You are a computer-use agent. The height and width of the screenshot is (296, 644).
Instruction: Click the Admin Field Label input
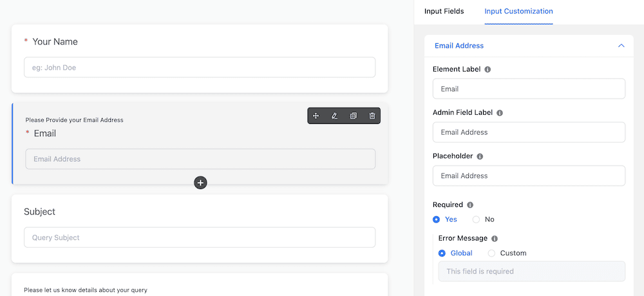[x=529, y=132]
